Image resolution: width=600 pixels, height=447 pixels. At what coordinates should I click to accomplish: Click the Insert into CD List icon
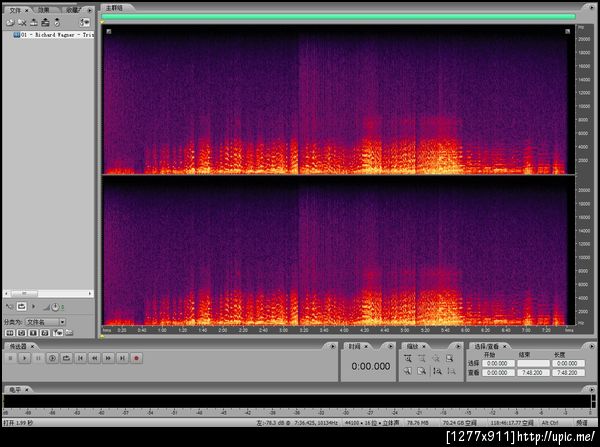(x=46, y=23)
